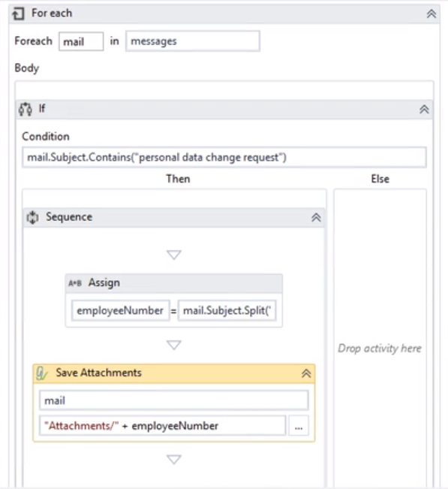This screenshot has width=448, height=489.
Task: Click the drop triangle between Assign and Save Attachments
Action: [x=174, y=345]
